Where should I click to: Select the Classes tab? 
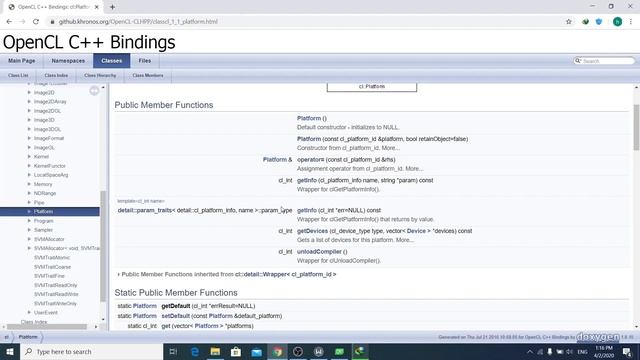112,60
